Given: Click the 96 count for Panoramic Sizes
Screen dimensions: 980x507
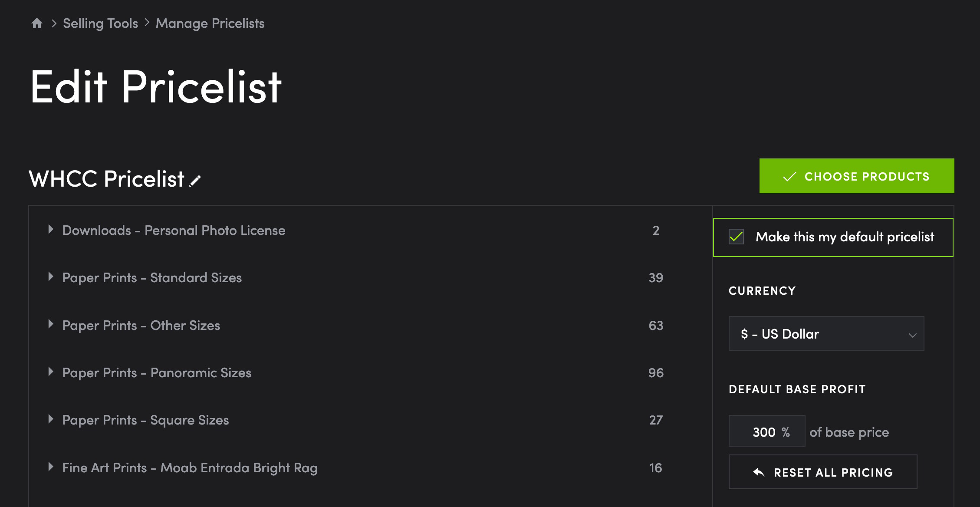Looking at the screenshot, I should (x=656, y=373).
